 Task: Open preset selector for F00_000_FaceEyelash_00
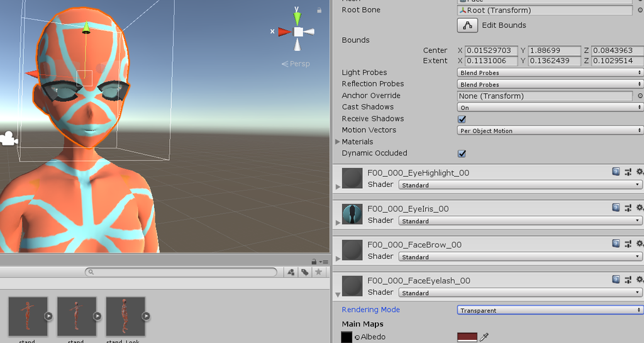click(628, 279)
